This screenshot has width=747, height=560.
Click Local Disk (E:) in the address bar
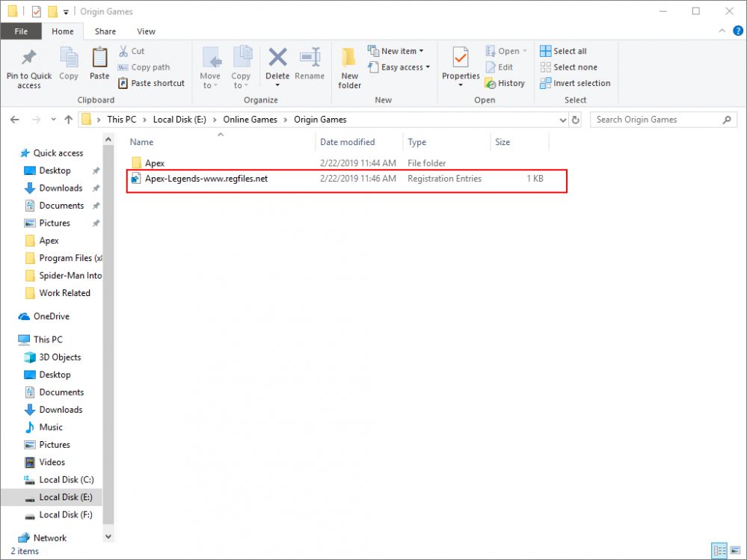179,120
